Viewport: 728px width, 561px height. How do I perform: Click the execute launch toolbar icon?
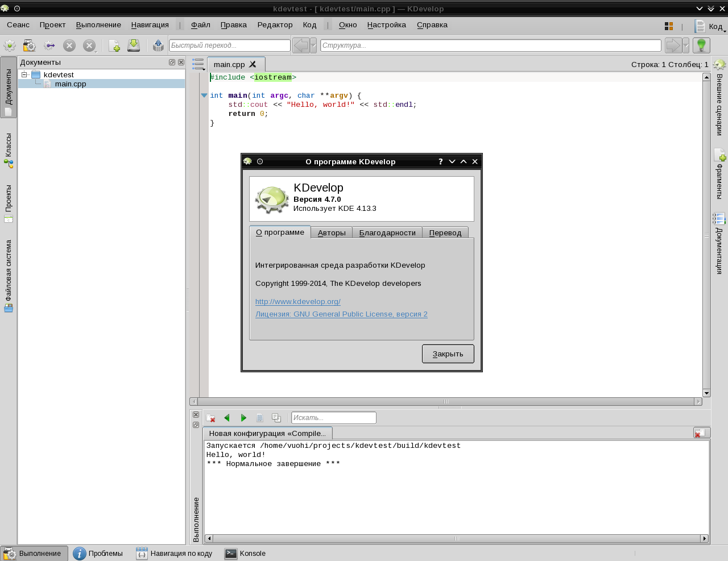pyautogui.click(x=30, y=45)
